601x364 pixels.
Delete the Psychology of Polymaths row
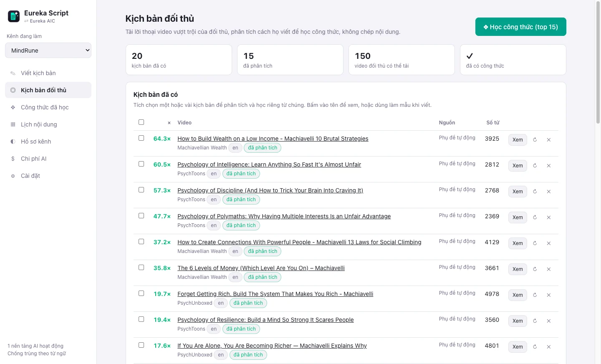[549, 217]
